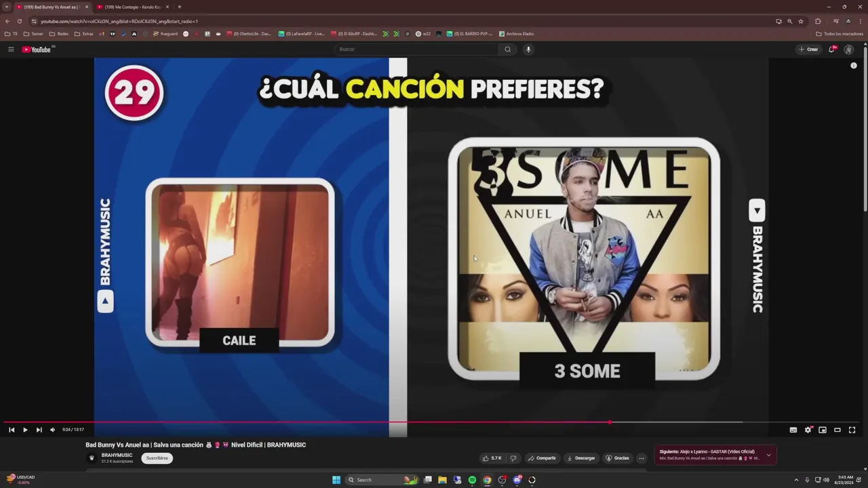Open File Explorer from the taskbar
Image resolution: width=868 pixels, height=488 pixels.
(x=442, y=480)
